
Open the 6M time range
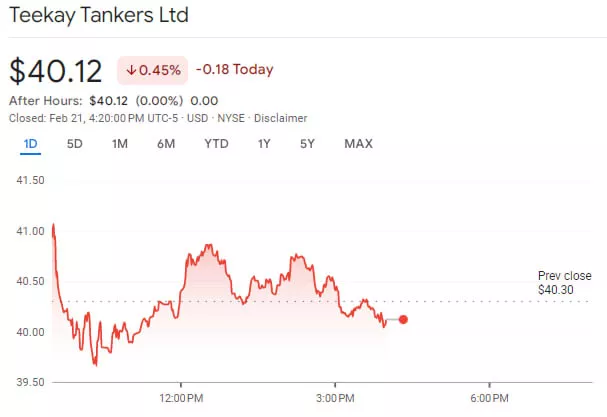point(166,143)
